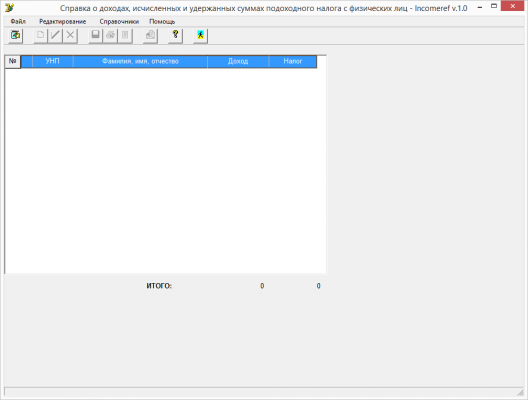528x400 pixels.
Task: Open the Помощь menu
Action: (162, 22)
